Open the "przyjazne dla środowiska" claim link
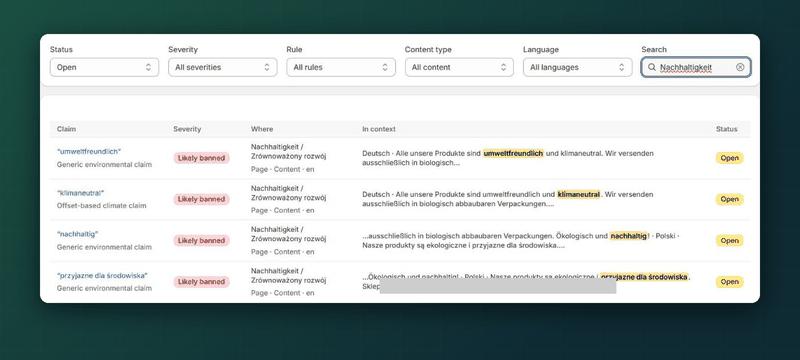Viewport: 800px width, 360px height. click(x=103, y=275)
